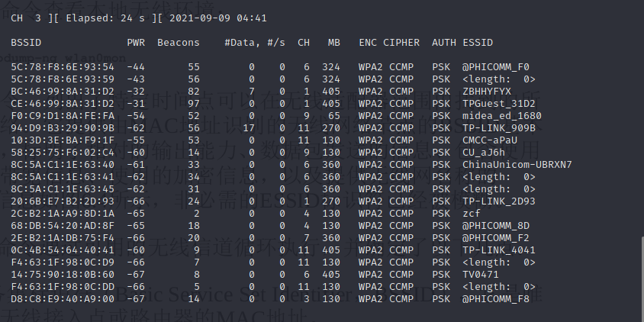Select BSSID 2C:B2:1A:A9:8D:1A
This screenshot has height=322, width=644.
pos(63,214)
